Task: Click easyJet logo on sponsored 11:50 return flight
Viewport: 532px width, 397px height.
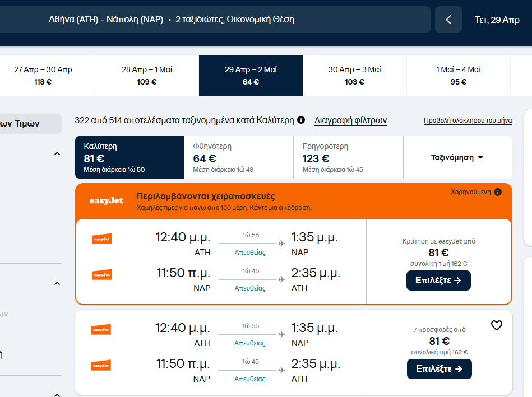Action: pos(102,274)
